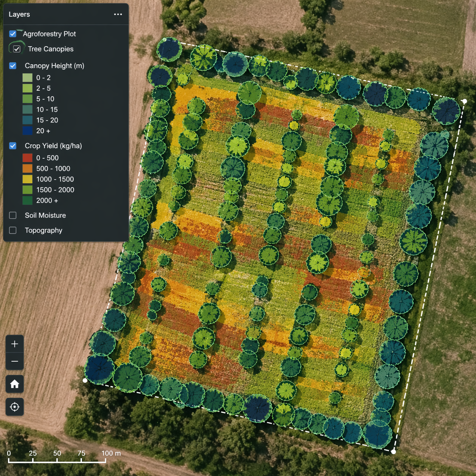The height and width of the screenshot is (476, 476).
Task: Select the 20 + canopy height swatch
Action: 27,131
